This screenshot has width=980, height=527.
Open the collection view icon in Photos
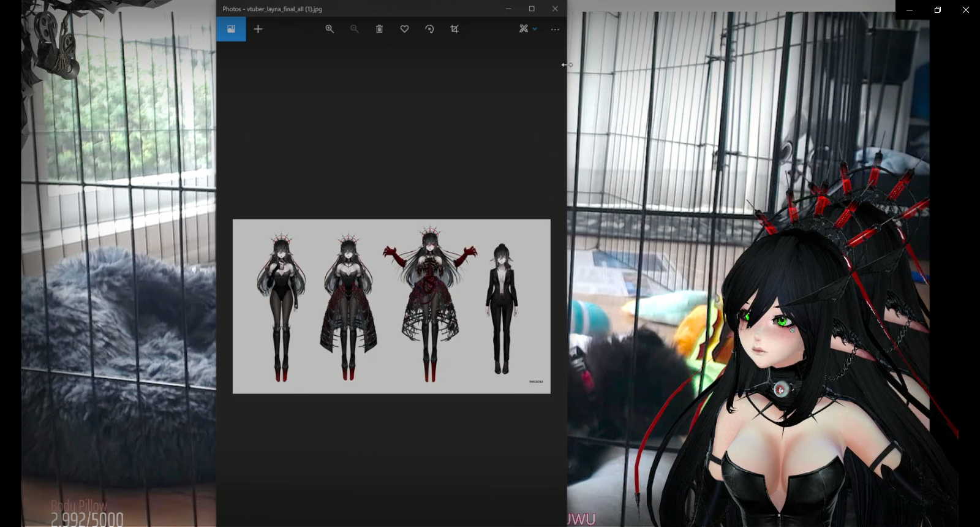(x=231, y=29)
